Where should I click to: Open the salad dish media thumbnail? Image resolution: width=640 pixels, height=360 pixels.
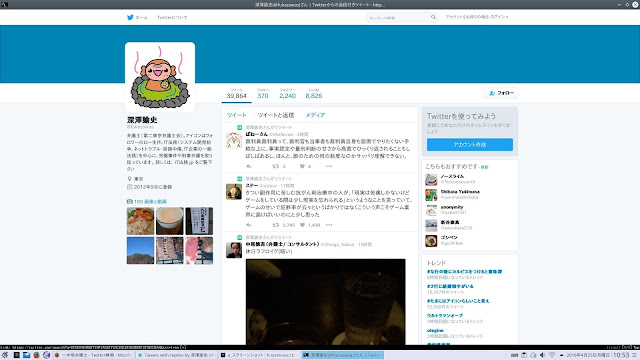click(140, 221)
